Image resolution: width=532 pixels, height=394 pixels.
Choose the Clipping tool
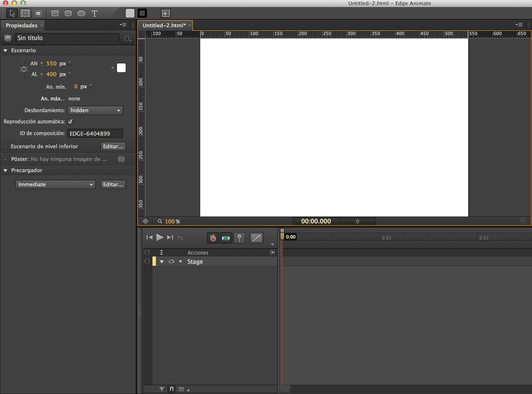click(38, 13)
